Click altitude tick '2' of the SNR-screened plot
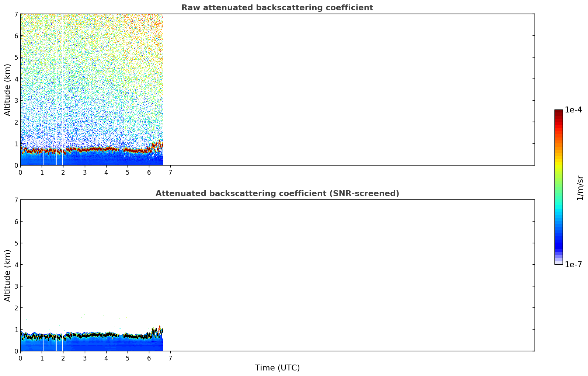 (16, 308)
